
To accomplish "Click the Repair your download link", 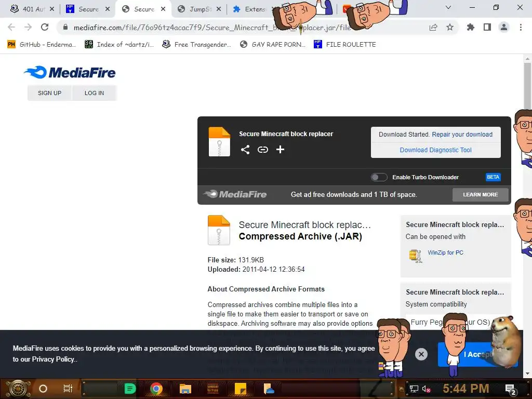I will tap(462, 135).
